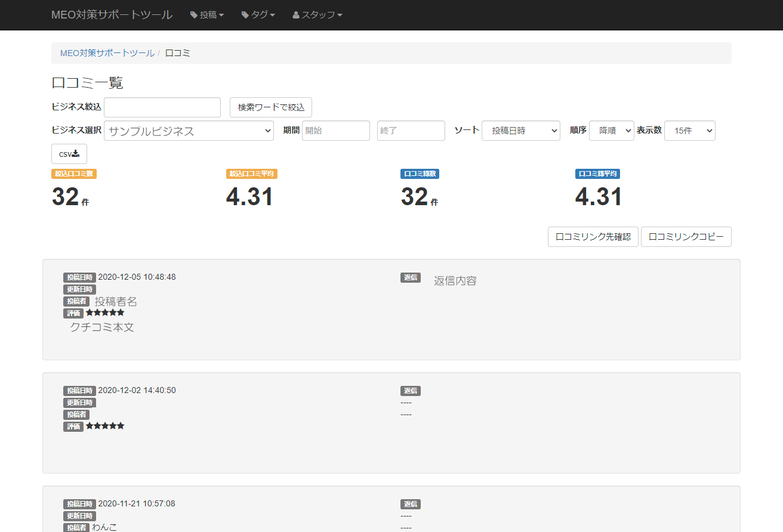The image size is (783, 532).
Task: Click the 期間 終了 date field
Action: (x=411, y=131)
